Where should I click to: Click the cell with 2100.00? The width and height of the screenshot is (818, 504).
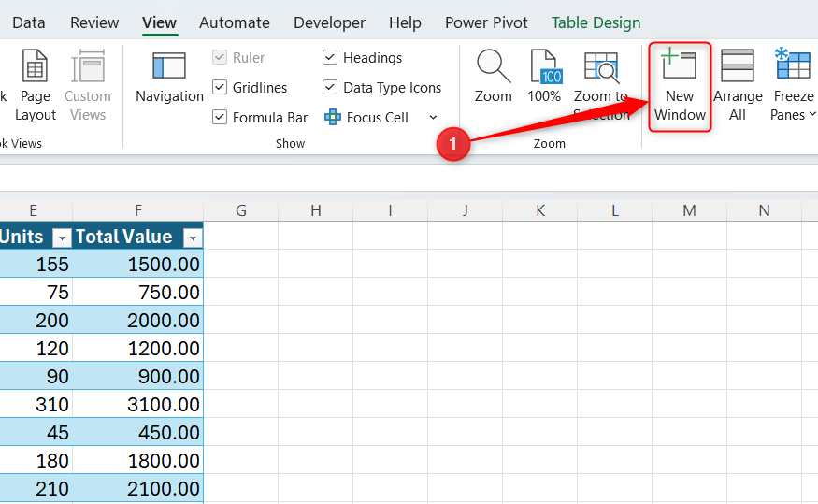137,488
